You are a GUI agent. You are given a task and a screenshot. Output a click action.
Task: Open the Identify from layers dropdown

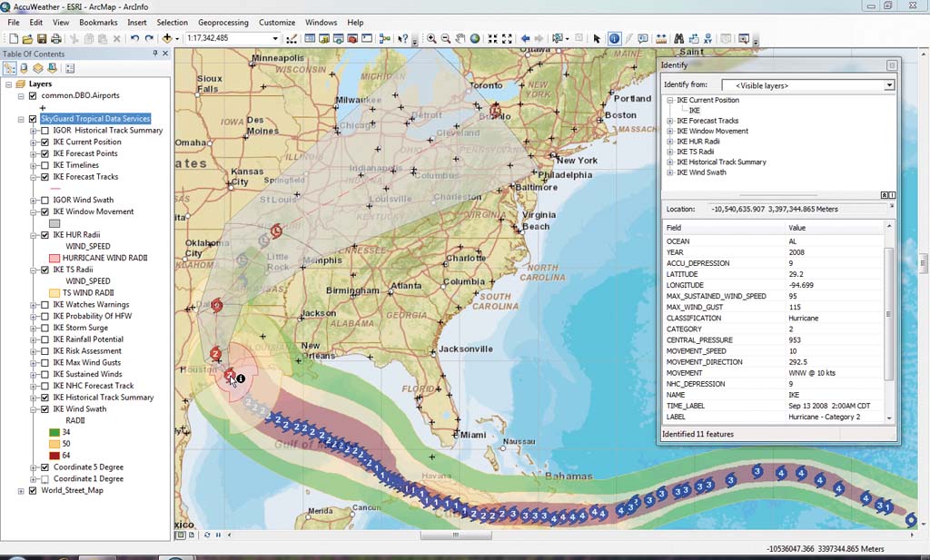(x=889, y=85)
